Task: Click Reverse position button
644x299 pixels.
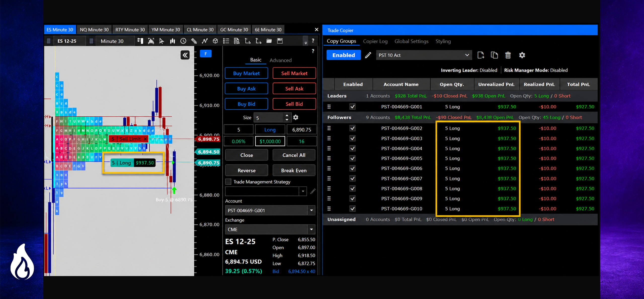Action: pyautogui.click(x=247, y=171)
